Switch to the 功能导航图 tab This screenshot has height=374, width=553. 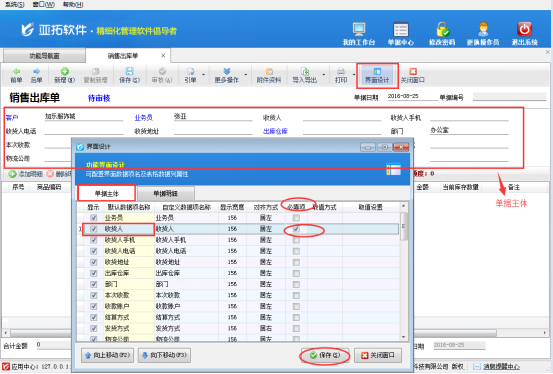click(x=44, y=56)
